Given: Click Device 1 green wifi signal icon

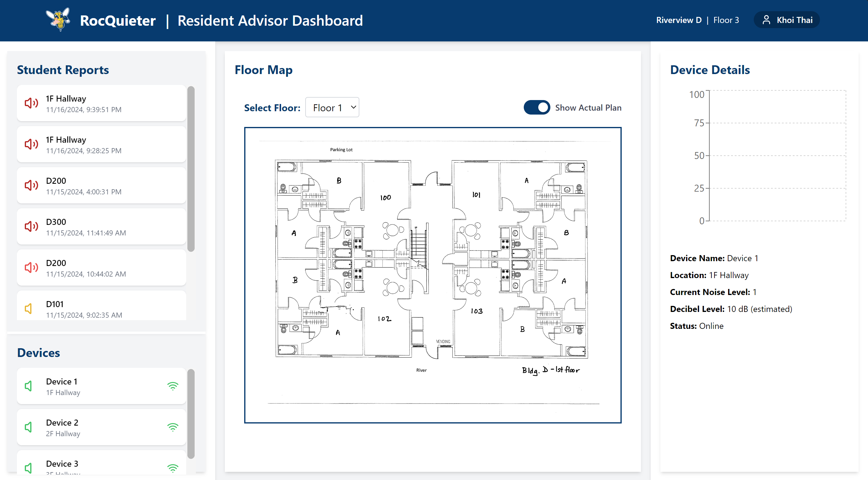Looking at the screenshot, I should pyautogui.click(x=173, y=386).
